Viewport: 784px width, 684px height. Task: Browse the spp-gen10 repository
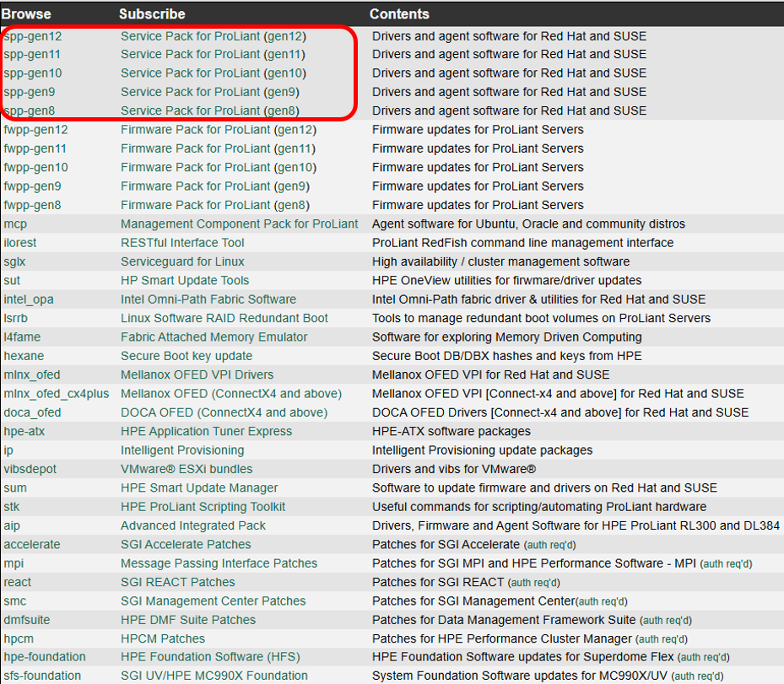[x=33, y=73]
